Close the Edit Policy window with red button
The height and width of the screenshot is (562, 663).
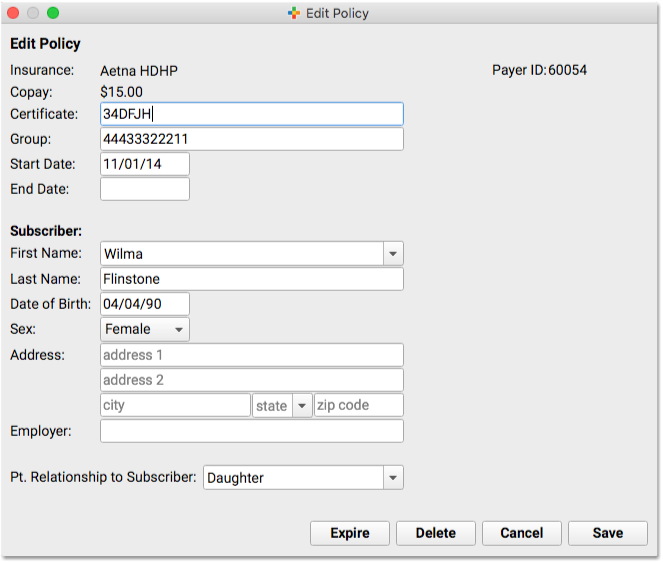(x=13, y=13)
